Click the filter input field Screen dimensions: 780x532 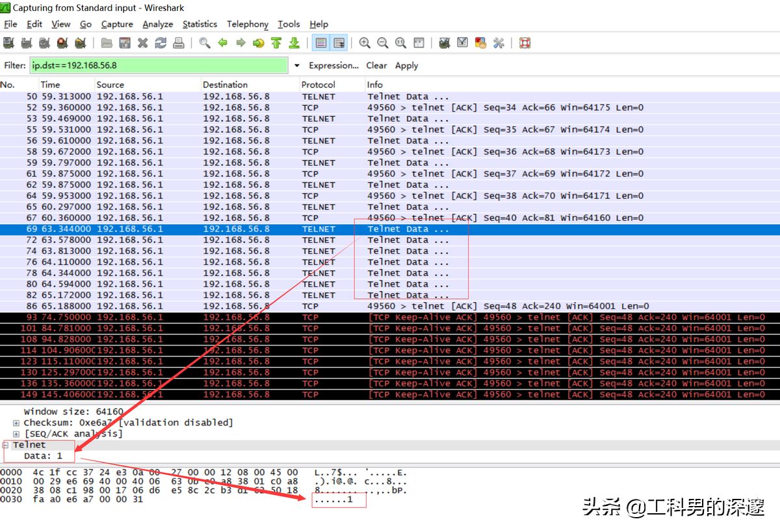click(x=158, y=66)
